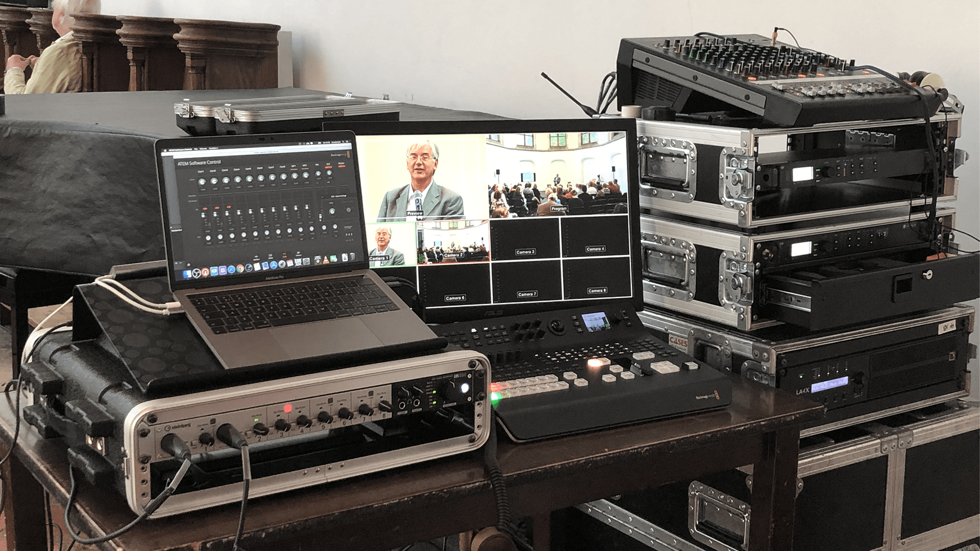Launch OBS Studio from the dock
The image size is (980, 551).
pyautogui.click(x=197, y=273)
